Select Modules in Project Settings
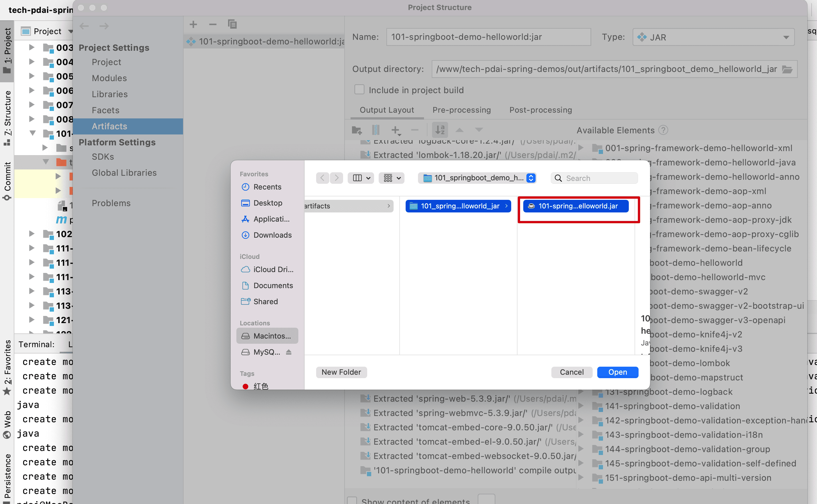The height and width of the screenshot is (504, 817). pos(109,78)
